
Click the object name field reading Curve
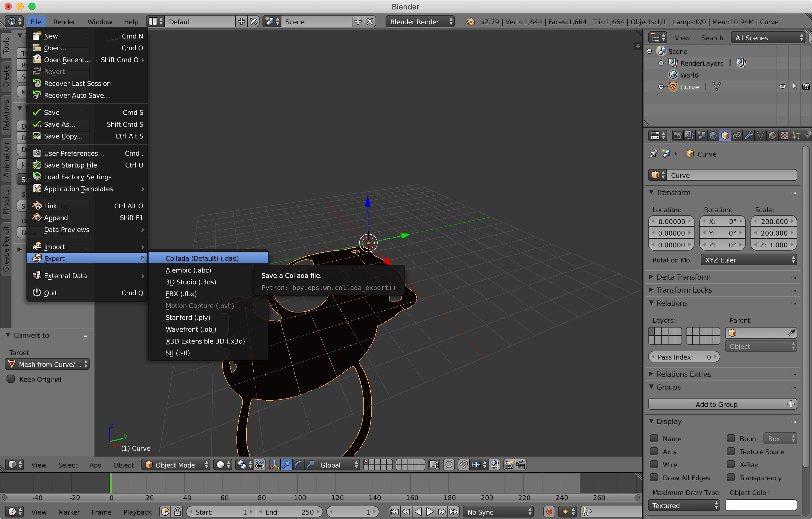[731, 175]
